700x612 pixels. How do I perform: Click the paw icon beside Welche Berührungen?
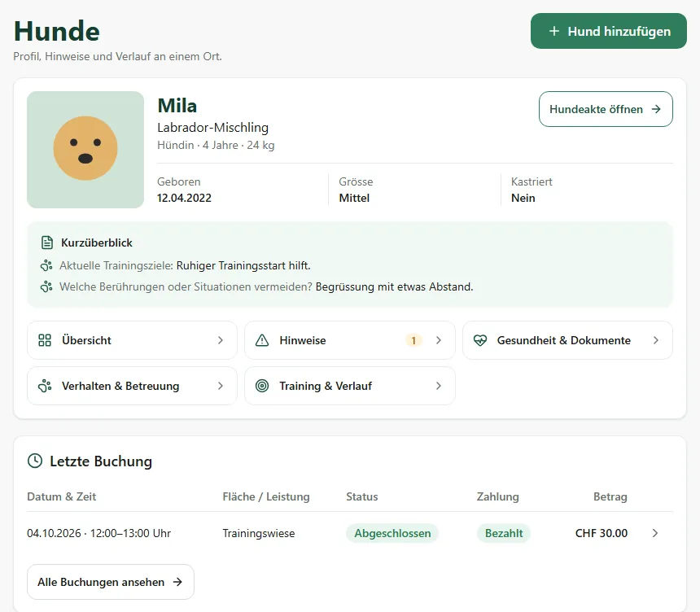click(x=46, y=286)
